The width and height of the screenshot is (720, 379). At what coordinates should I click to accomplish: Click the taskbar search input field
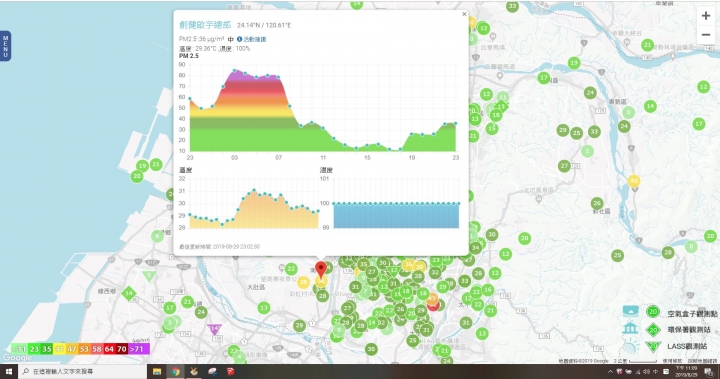(x=83, y=372)
